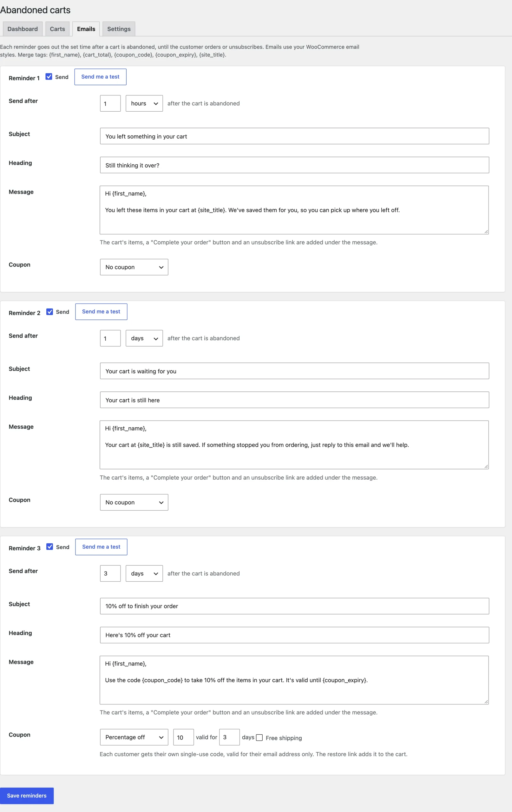Screen dimensions: 512x812
Task: Switch to the Carts tab
Action: (x=57, y=29)
